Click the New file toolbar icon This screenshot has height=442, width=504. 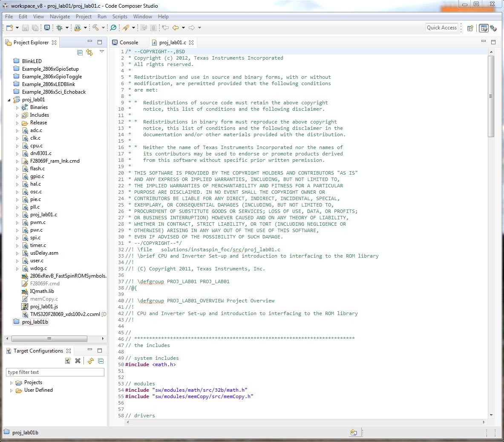tap(9, 28)
